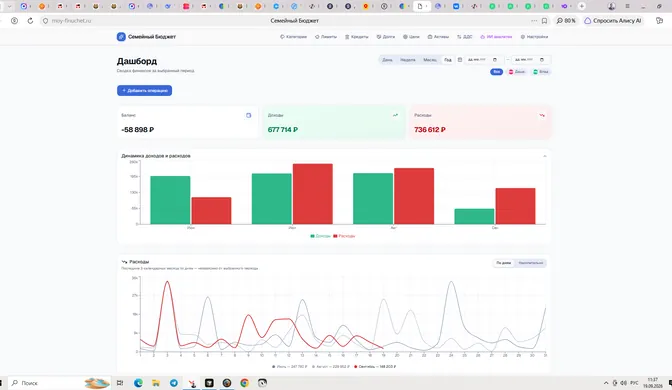The image size is (672, 390).
Task: Launch Microsoft Edge from taskbar
Action: (x=138, y=383)
